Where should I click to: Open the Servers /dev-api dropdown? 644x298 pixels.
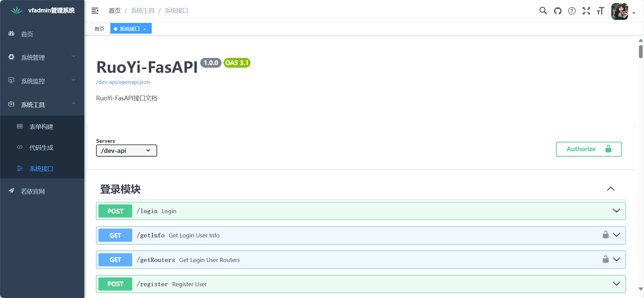[126, 151]
